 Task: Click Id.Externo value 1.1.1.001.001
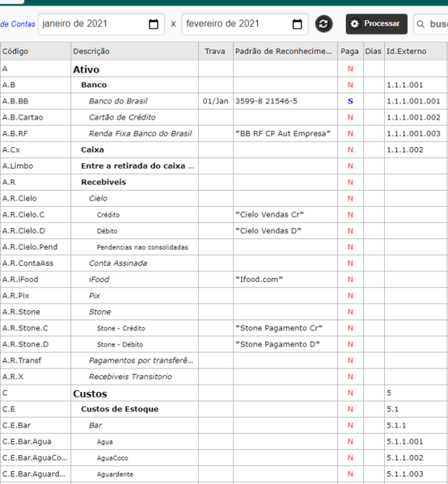413,101
